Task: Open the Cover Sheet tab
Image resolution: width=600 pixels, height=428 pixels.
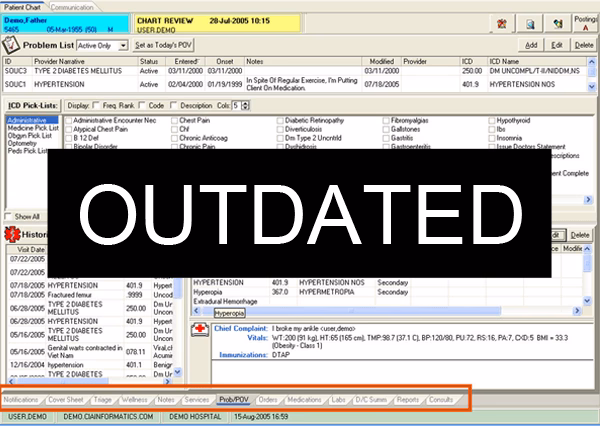Action: coord(66,400)
